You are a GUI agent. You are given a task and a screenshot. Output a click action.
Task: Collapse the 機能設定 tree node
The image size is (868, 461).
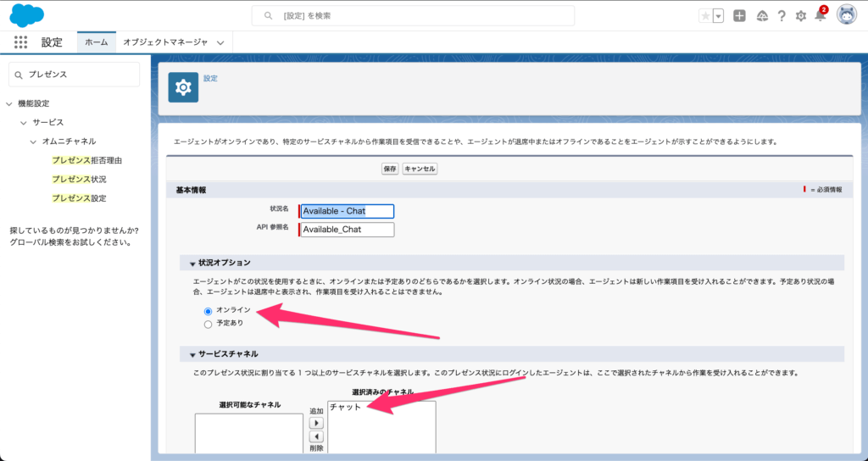click(x=8, y=103)
